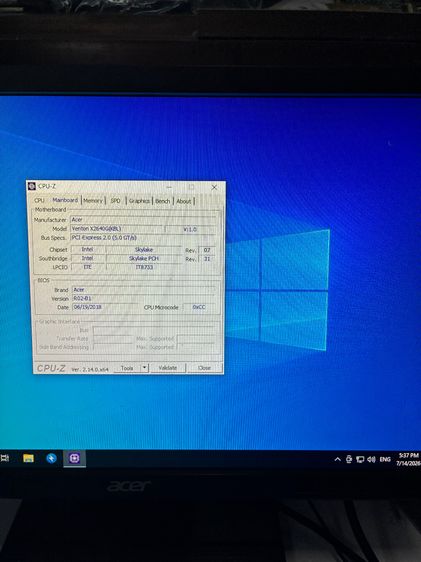Click the USB device tray icon
421x562 pixels.
(x=349, y=459)
